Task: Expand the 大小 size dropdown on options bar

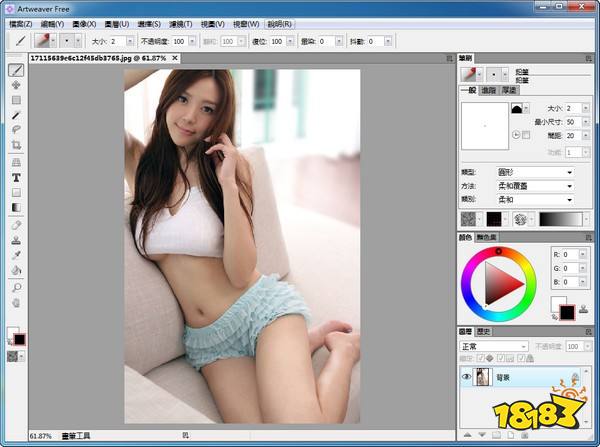Action: pyautogui.click(x=130, y=41)
